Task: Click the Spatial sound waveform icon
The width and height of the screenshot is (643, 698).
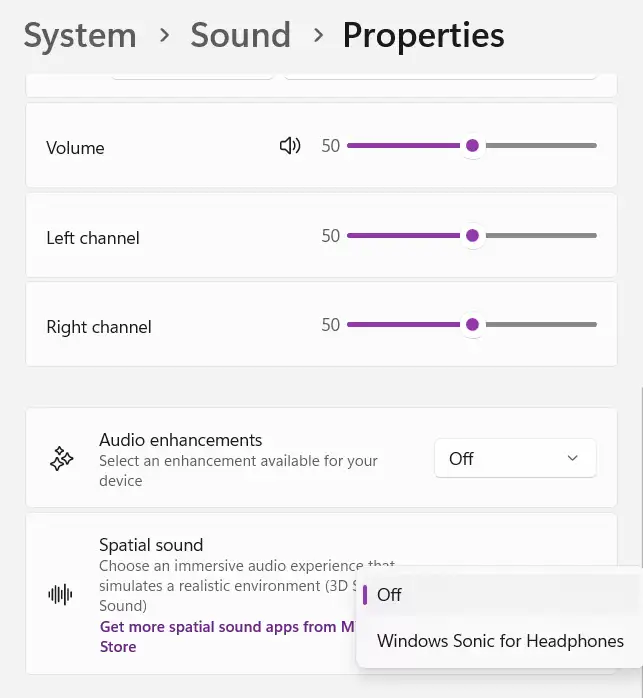Action: point(61,595)
